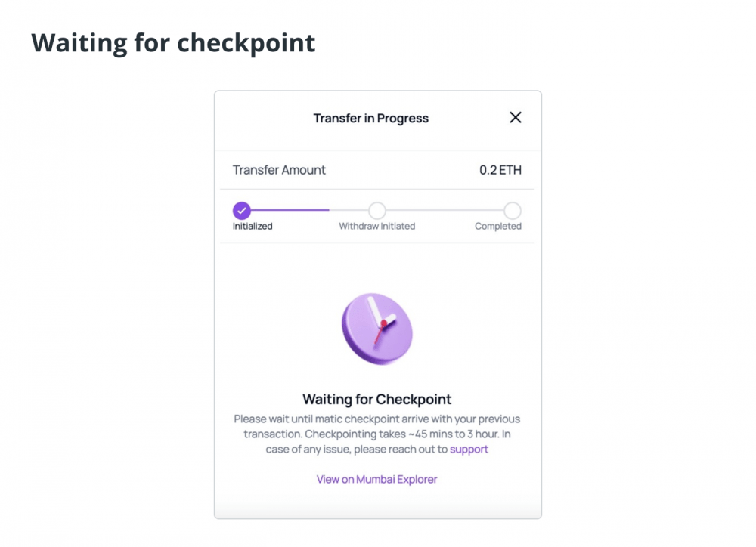Open View on Mumbai Explorer link
The height and width of the screenshot is (547, 756).
[x=377, y=479]
